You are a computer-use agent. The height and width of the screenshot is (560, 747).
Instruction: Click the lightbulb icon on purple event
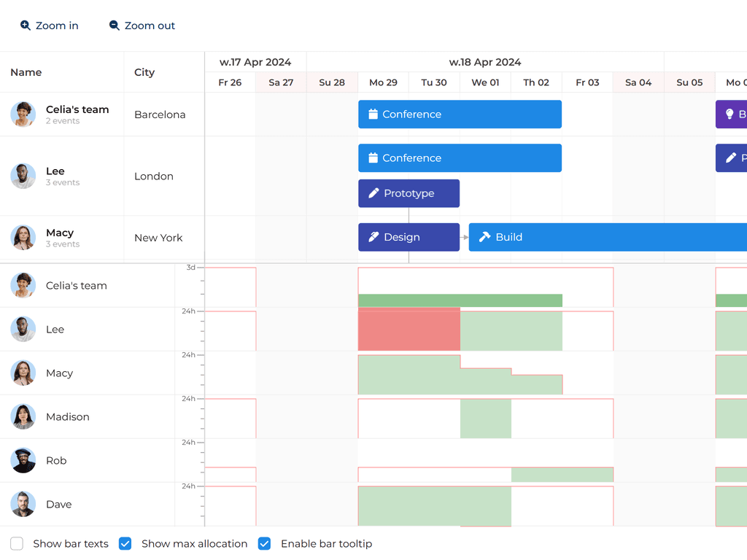729,114
